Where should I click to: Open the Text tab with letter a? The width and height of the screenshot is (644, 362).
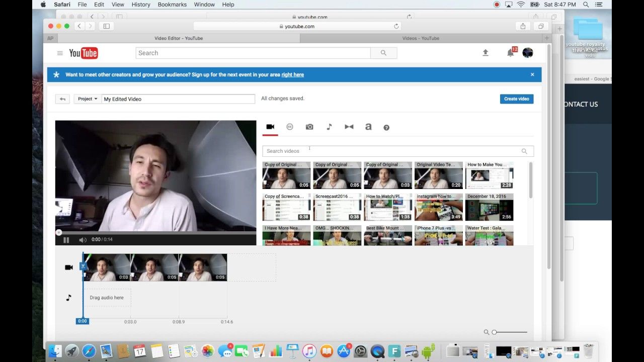point(368,127)
